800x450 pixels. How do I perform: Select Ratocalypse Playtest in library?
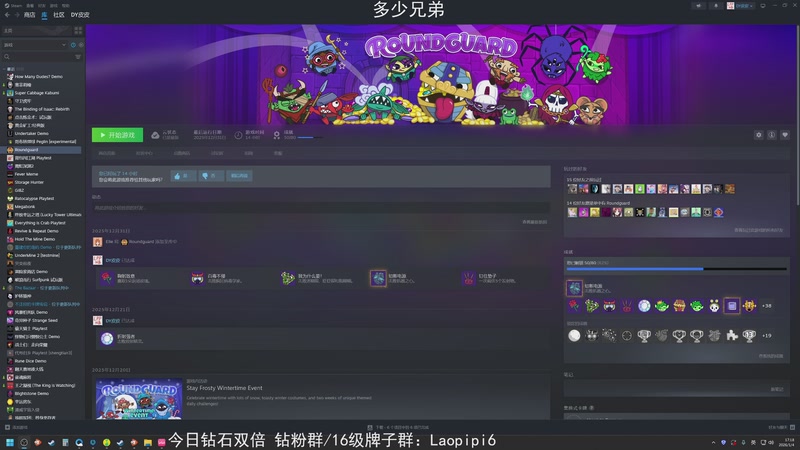coord(34,198)
